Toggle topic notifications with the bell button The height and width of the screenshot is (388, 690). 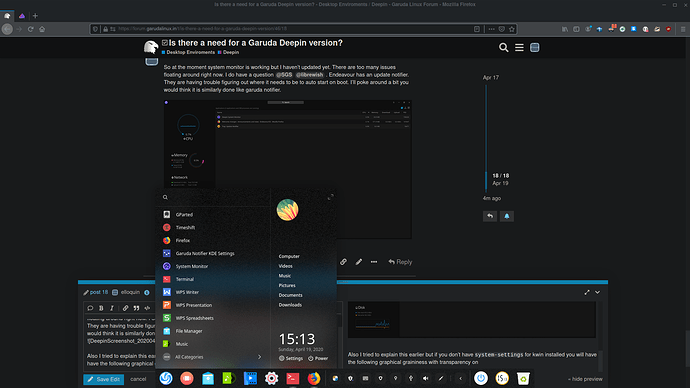click(x=506, y=216)
